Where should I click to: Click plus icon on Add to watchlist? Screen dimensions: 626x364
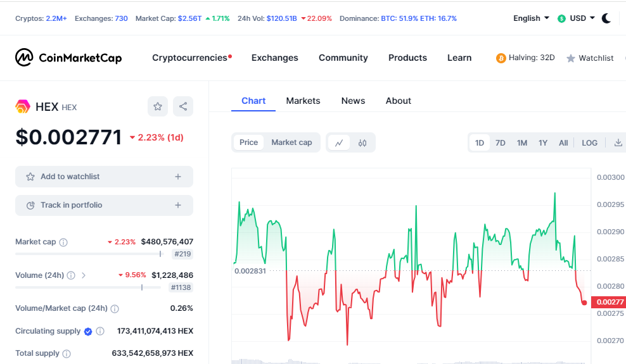[x=178, y=177]
